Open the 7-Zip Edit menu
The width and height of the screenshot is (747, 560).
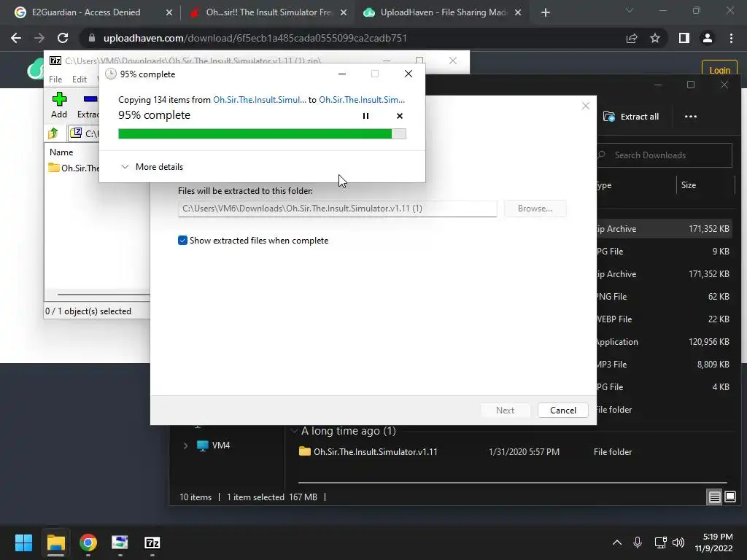tap(79, 79)
